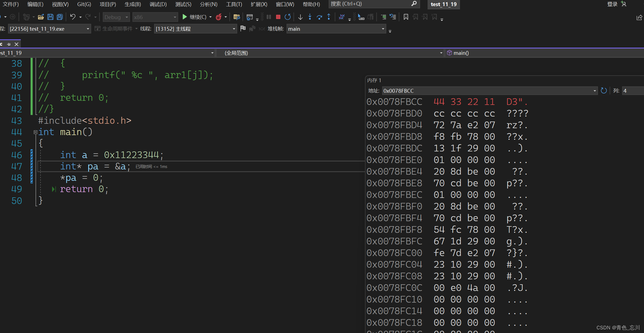Open Find in Files folder-search icon

[237, 17]
